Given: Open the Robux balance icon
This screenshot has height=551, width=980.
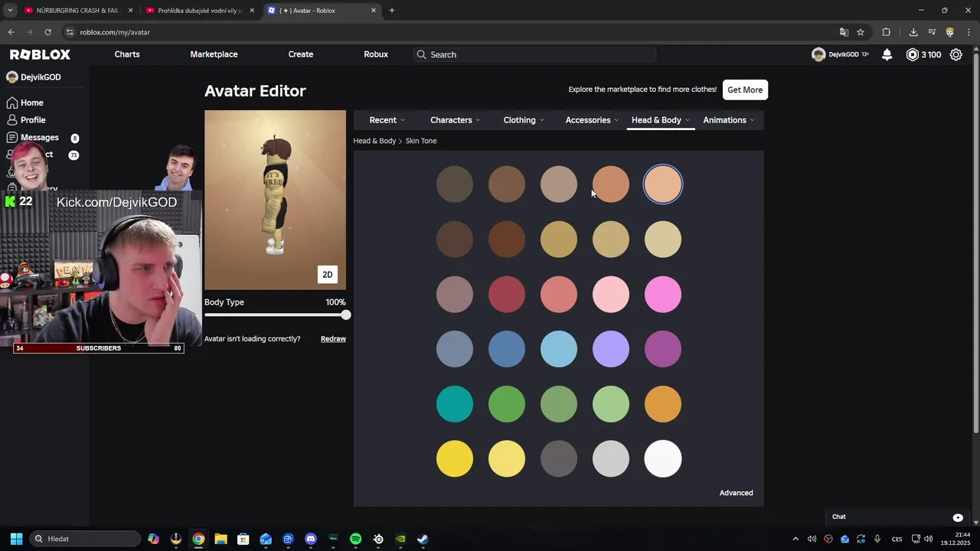Looking at the screenshot, I should 912,54.
